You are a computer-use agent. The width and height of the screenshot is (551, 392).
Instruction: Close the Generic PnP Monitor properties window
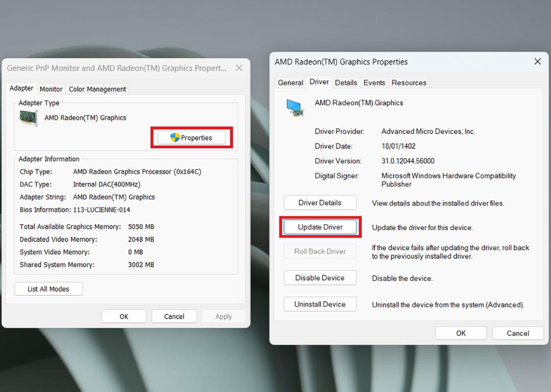(x=239, y=68)
